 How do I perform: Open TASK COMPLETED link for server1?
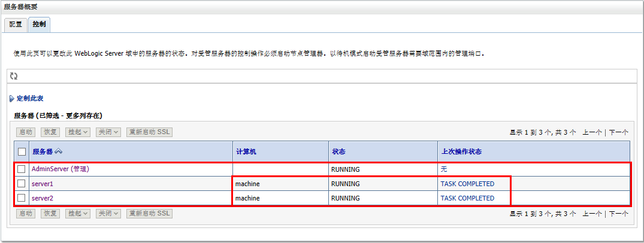pos(467,184)
